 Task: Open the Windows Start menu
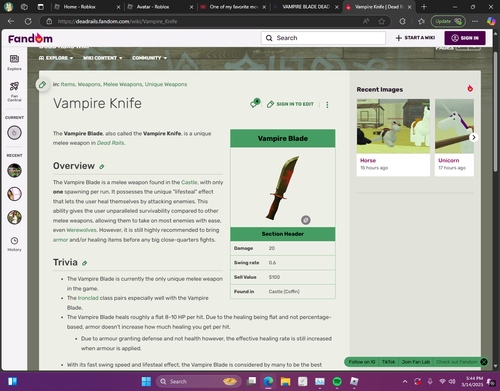coord(146,381)
